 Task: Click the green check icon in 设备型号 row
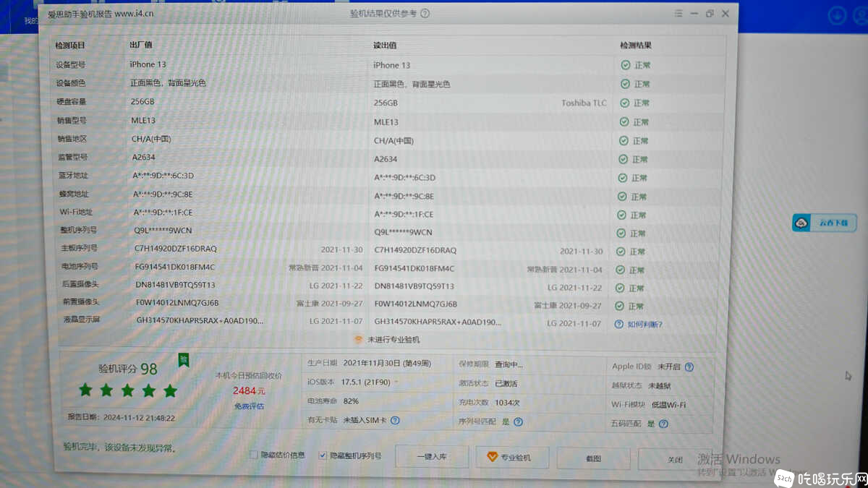click(625, 65)
